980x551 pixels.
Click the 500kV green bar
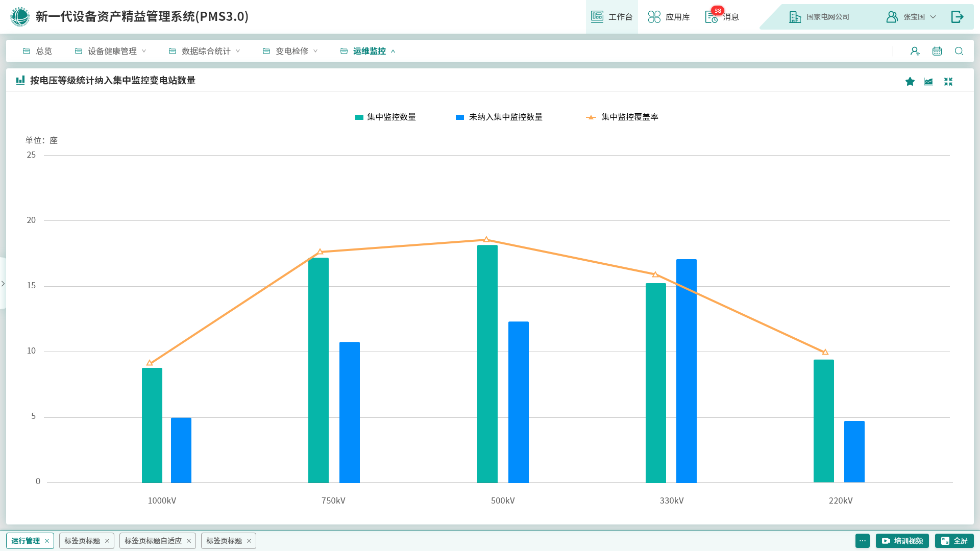point(487,364)
